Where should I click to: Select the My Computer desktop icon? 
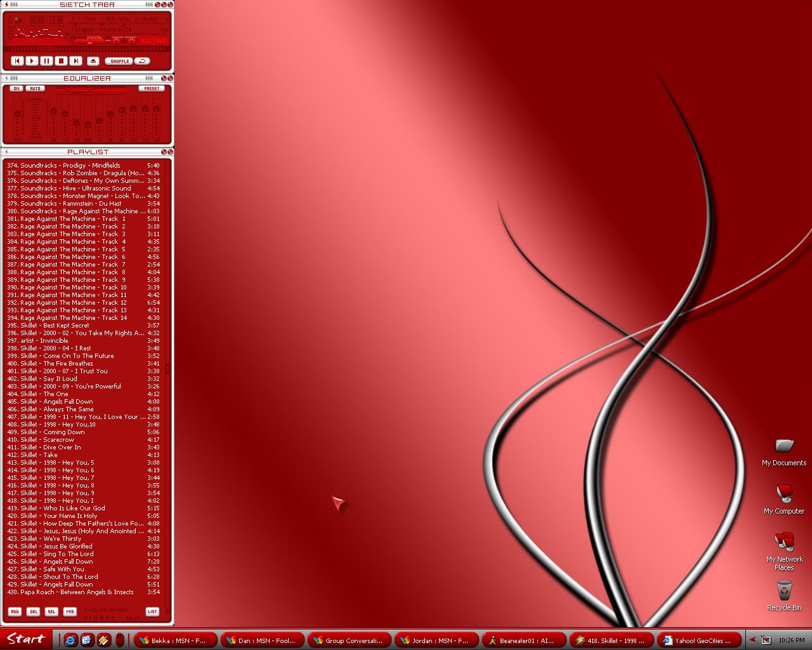(x=784, y=500)
